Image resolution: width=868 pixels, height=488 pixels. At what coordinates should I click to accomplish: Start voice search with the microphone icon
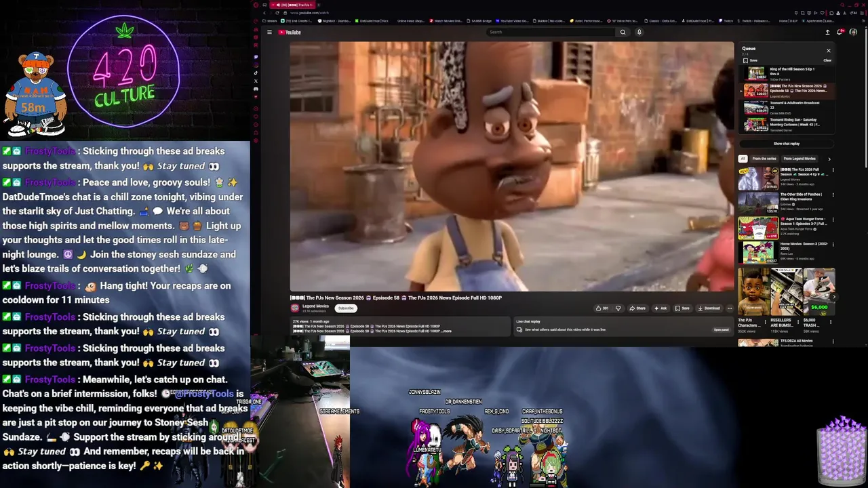point(639,32)
